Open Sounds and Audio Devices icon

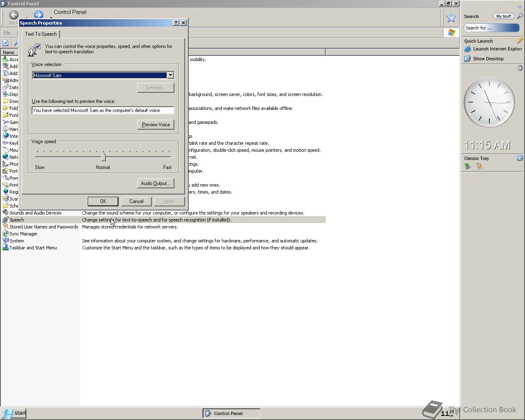(x=6, y=213)
